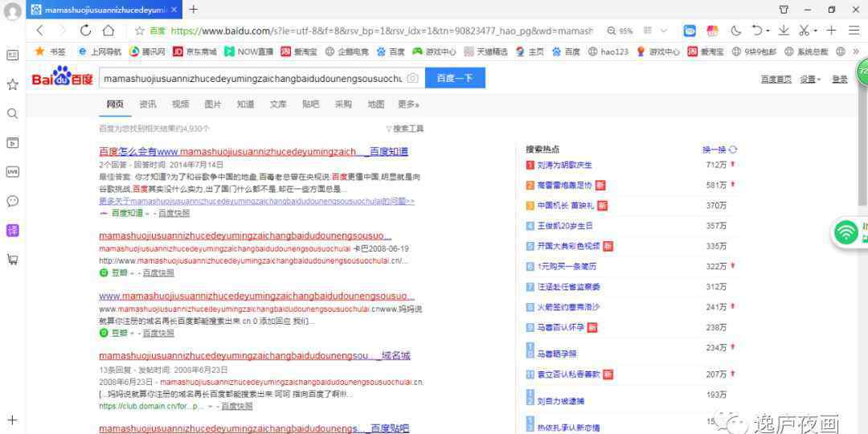
Task: Click the 百度一下 search button
Action: point(455,78)
